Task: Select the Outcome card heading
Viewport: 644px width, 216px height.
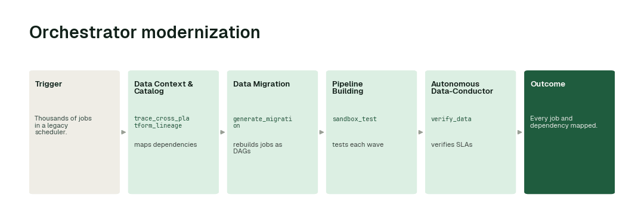Action: coord(547,84)
